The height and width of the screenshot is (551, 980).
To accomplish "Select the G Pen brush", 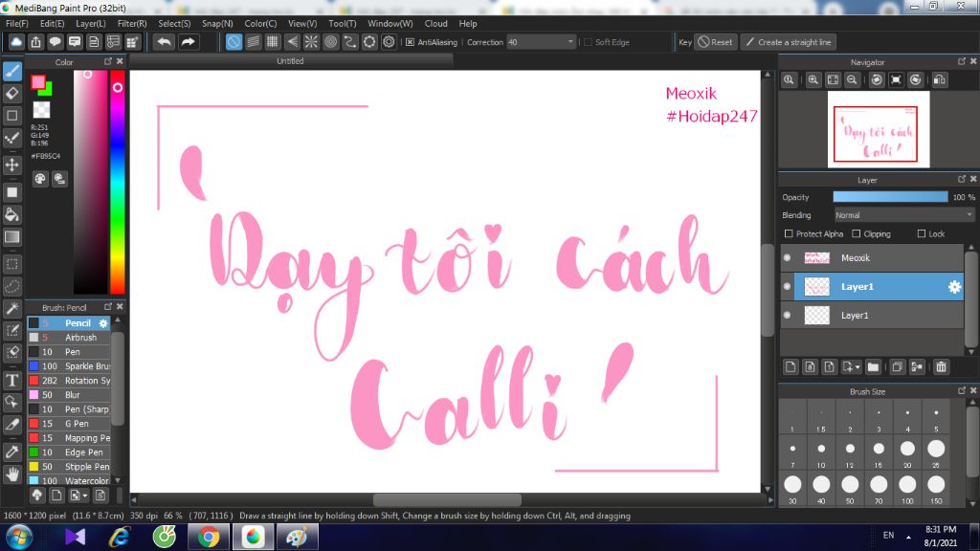I will click(69, 424).
